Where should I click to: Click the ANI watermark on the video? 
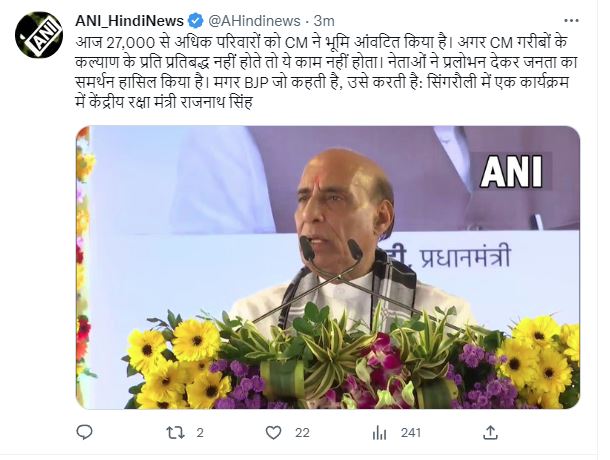tap(511, 172)
